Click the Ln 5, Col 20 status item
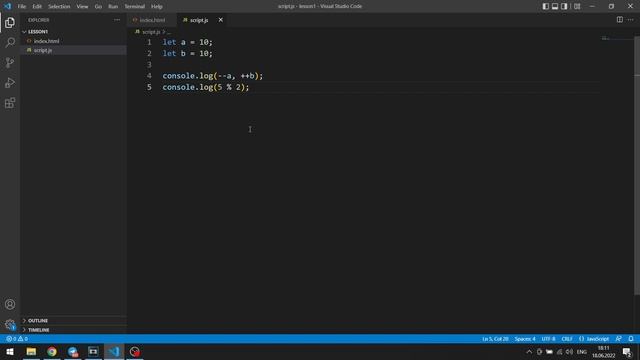The image size is (640, 360). 495,339
